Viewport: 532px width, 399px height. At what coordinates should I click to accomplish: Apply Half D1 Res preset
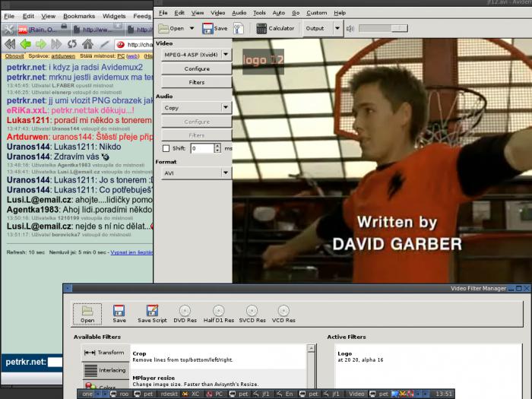pyautogui.click(x=219, y=314)
